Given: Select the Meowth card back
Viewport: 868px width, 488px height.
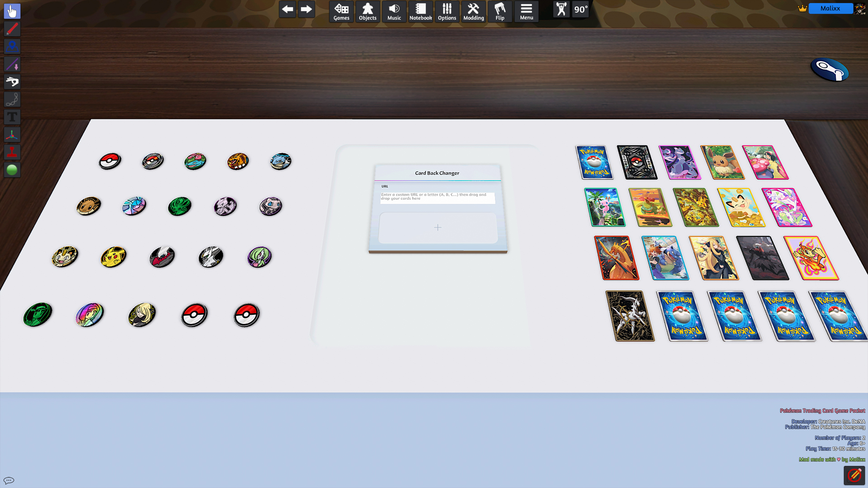Looking at the screenshot, I should (x=741, y=207).
